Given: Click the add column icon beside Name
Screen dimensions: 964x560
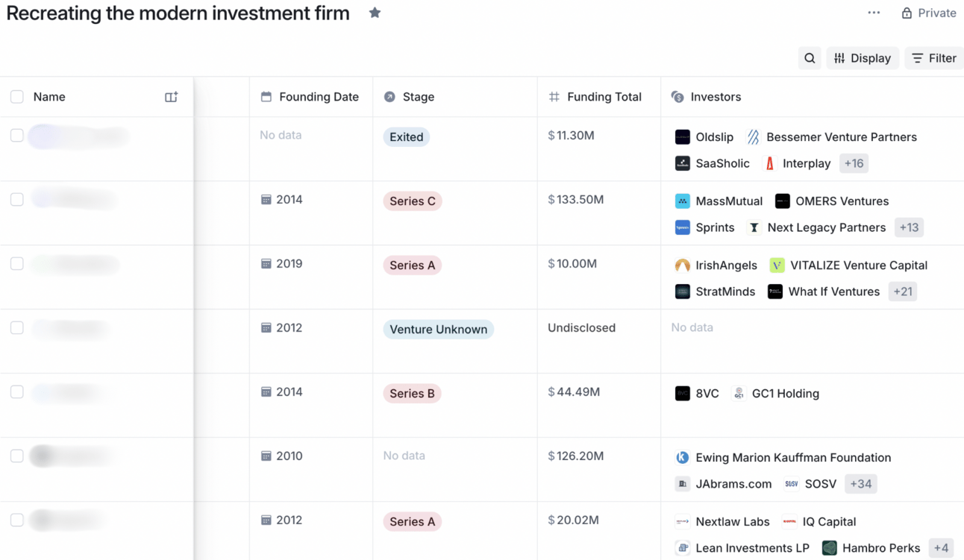Looking at the screenshot, I should (171, 97).
